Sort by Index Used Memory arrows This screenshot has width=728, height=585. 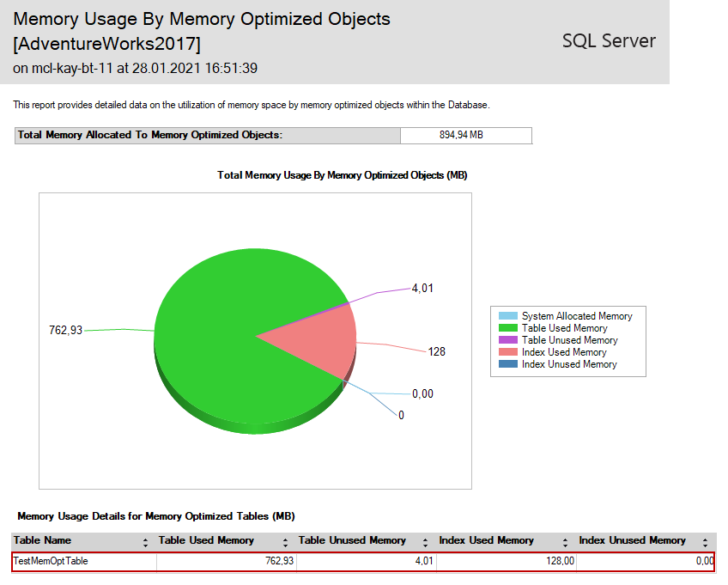[566, 542]
